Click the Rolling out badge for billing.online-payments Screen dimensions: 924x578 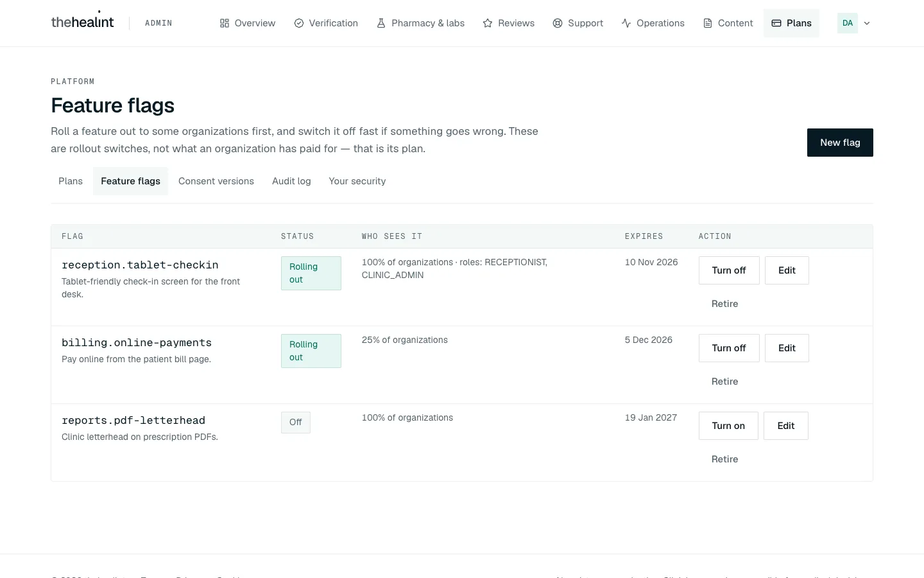(x=311, y=351)
